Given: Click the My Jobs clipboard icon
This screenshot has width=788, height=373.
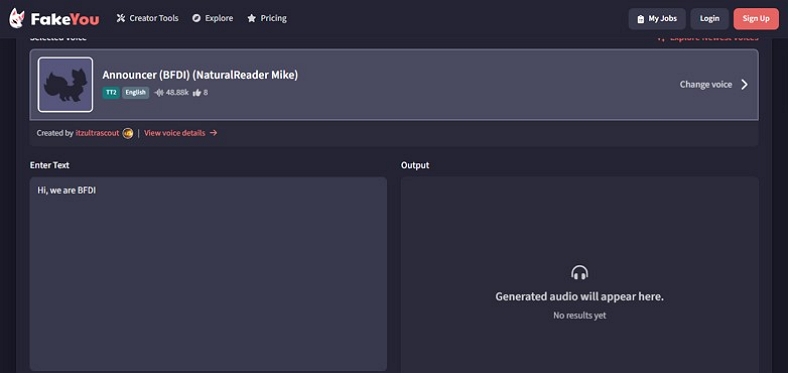Looking at the screenshot, I should (x=640, y=19).
